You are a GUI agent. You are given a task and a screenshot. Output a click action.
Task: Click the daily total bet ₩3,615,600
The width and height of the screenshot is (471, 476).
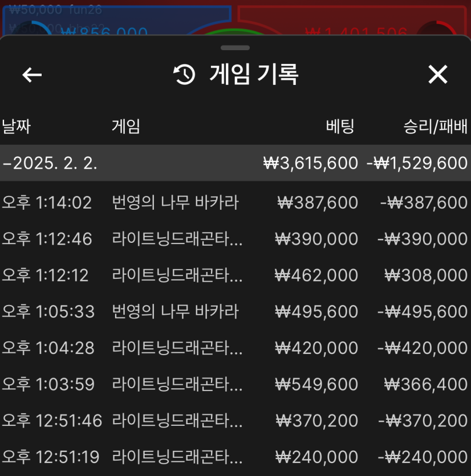(x=311, y=163)
